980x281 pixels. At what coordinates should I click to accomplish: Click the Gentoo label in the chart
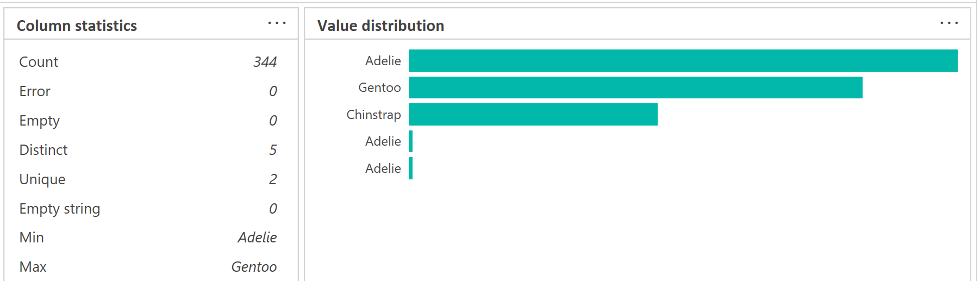point(379,88)
